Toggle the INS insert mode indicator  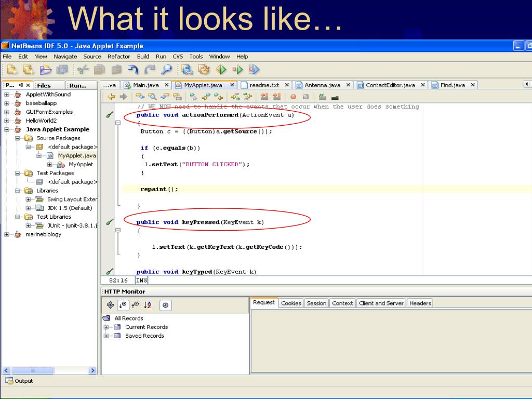(141, 280)
